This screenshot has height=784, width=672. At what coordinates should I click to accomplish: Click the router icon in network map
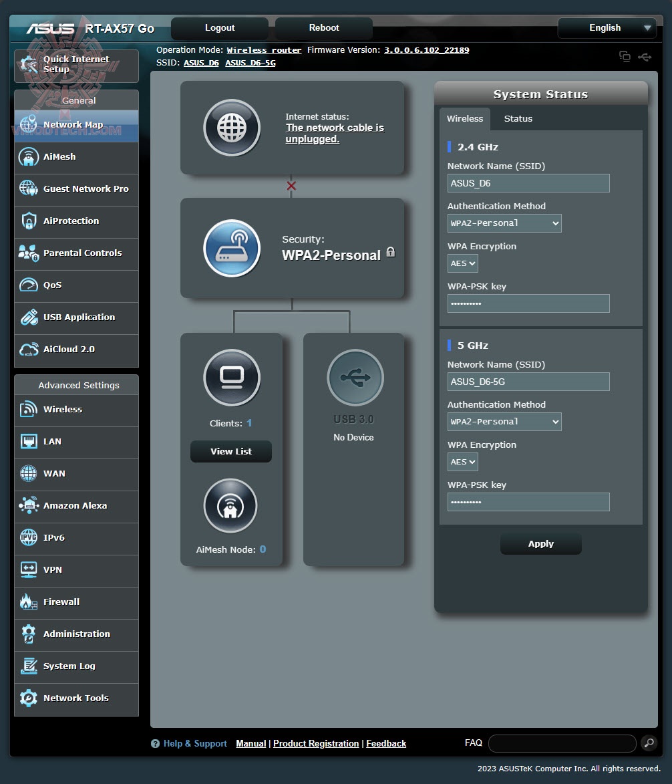point(232,248)
